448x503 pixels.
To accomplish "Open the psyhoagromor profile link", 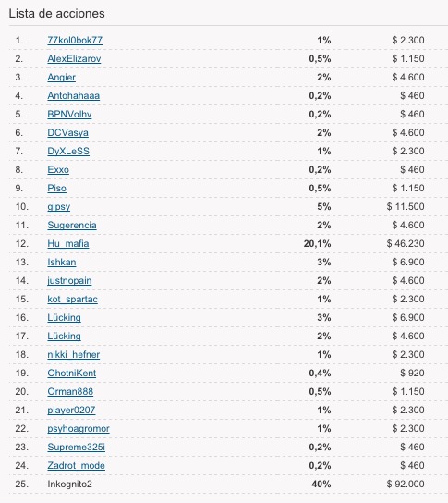I will pos(79,429).
